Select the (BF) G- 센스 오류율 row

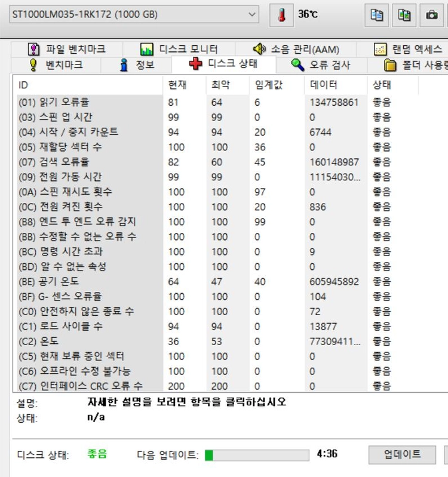(x=216, y=296)
